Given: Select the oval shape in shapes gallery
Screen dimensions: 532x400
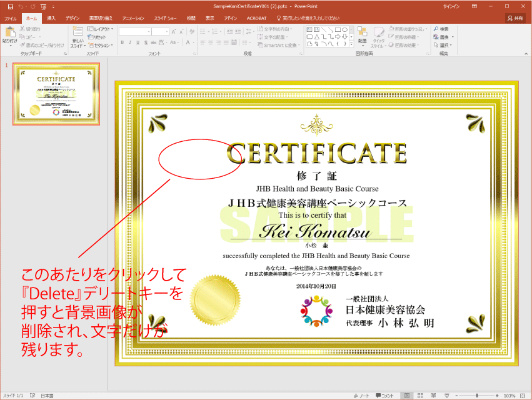Looking at the screenshot, I should pyautogui.click(x=344, y=29).
